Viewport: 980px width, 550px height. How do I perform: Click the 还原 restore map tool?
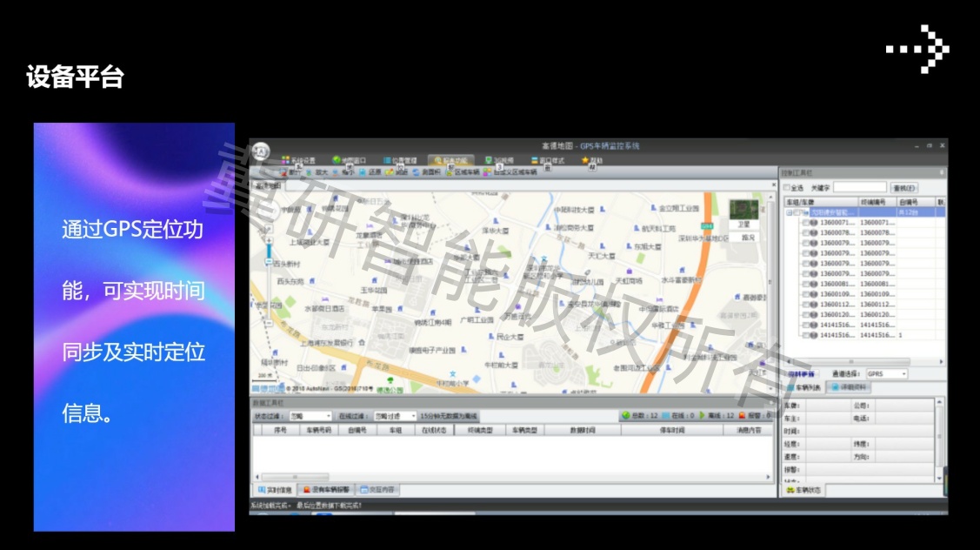point(370,172)
